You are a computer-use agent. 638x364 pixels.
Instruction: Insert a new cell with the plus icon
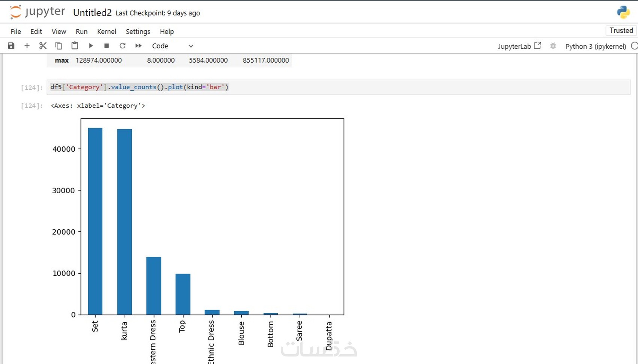tap(27, 46)
